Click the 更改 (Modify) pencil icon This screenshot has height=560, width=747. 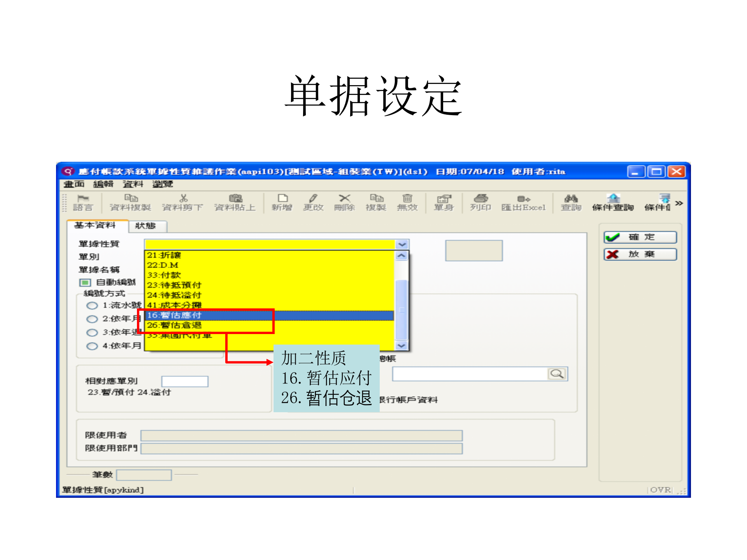coord(314,202)
